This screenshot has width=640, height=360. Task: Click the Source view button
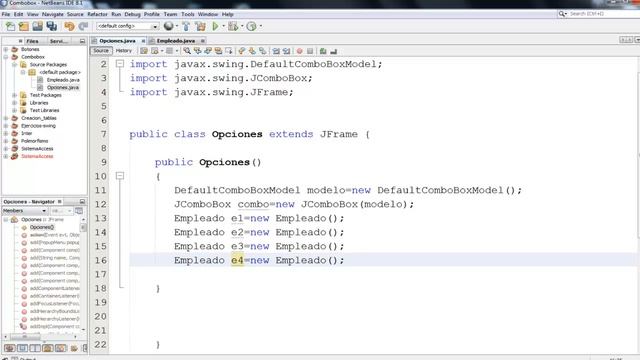point(101,51)
